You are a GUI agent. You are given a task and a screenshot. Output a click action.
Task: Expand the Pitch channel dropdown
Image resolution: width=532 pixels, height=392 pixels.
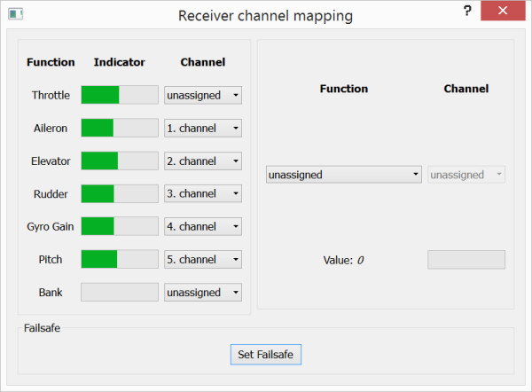(x=203, y=259)
